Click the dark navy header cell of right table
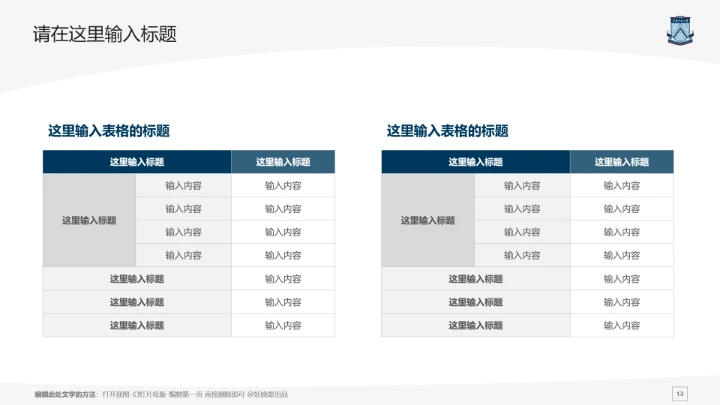This screenshot has height=405, width=720. pyautogui.click(x=476, y=162)
